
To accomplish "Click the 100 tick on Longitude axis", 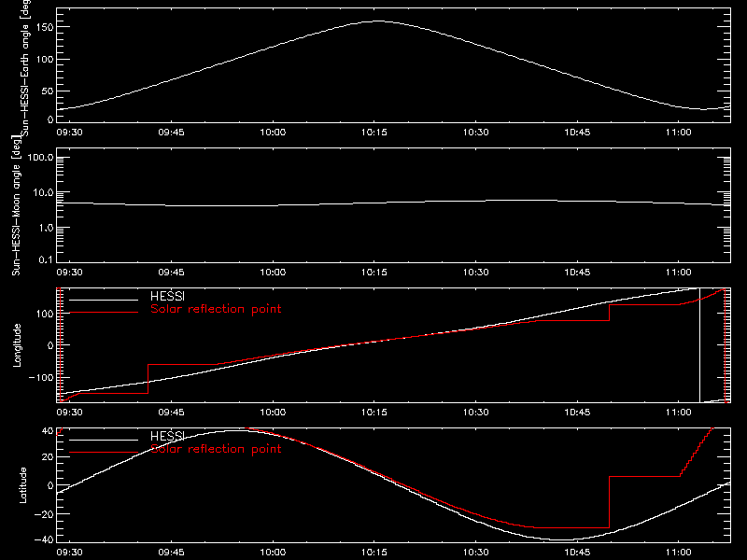I will click(x=45, y=314).
